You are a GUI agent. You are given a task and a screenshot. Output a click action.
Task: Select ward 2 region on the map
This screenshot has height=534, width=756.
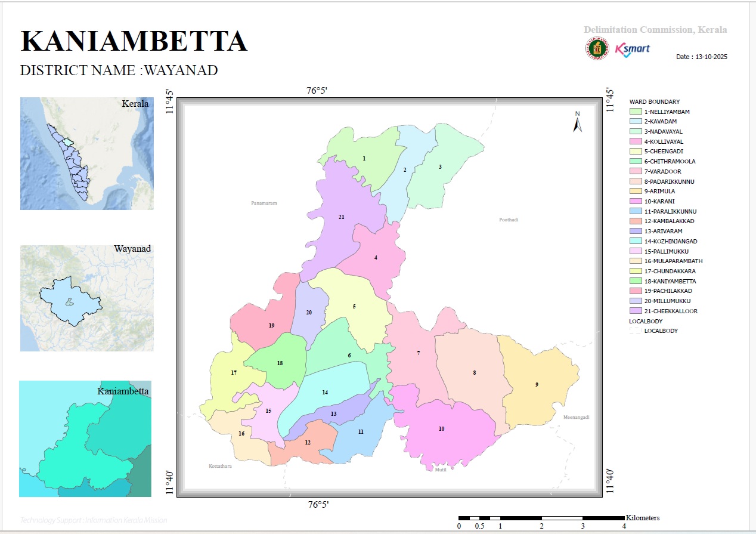tap(405, 171)
